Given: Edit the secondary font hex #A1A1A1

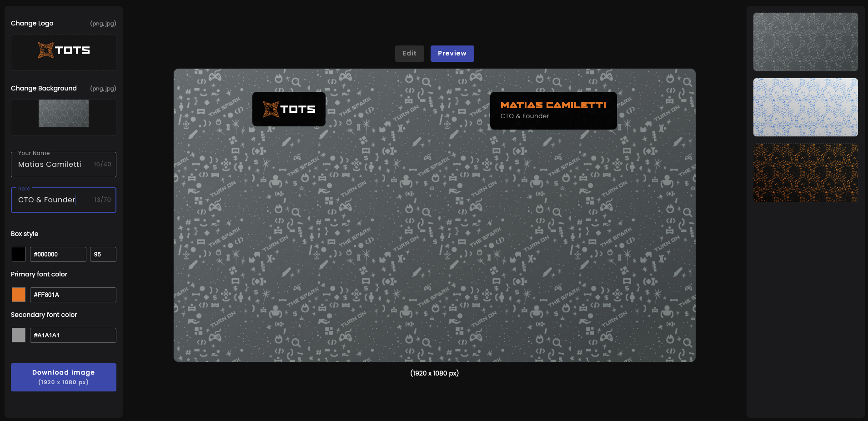Looking at the screenshot, I should 73,335.
